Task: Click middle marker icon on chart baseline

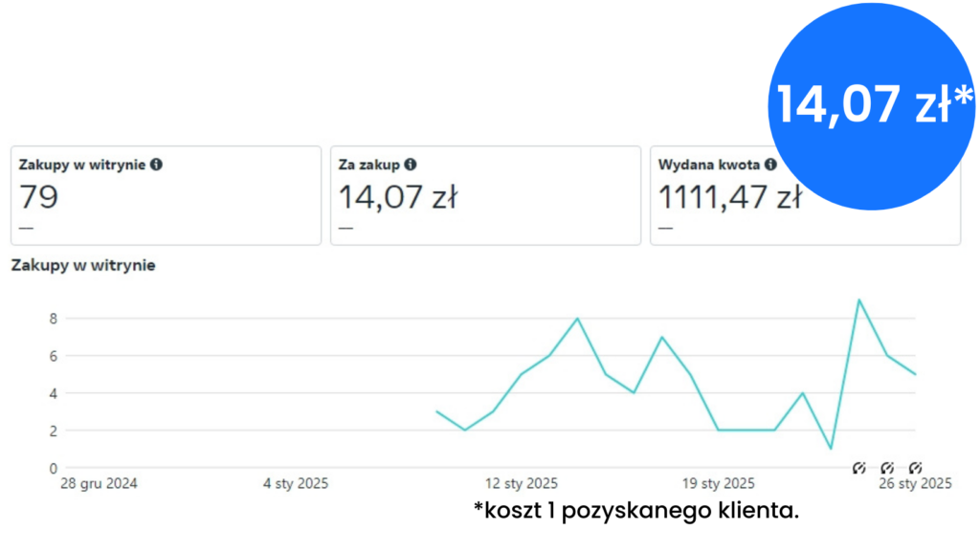Action: [x=887, y=467]
